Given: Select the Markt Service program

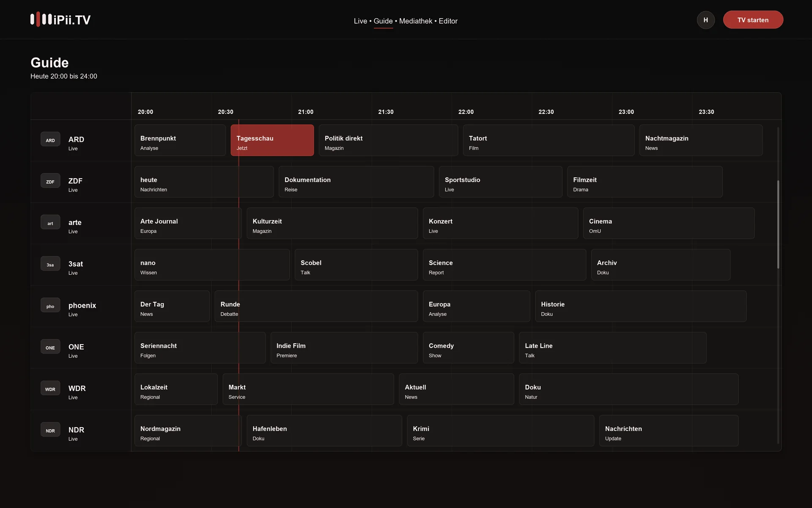Looking at the screenshot, I should (x=308, y=389).
